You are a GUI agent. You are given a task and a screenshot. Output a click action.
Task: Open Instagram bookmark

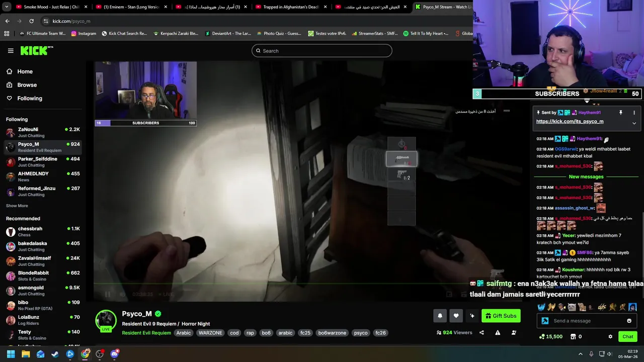84,34
